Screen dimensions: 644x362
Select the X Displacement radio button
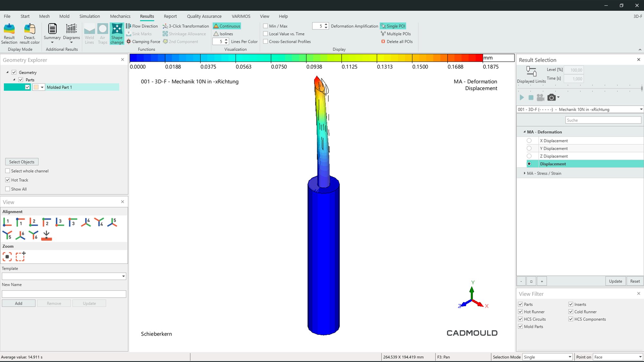click(x=529, y=141)
